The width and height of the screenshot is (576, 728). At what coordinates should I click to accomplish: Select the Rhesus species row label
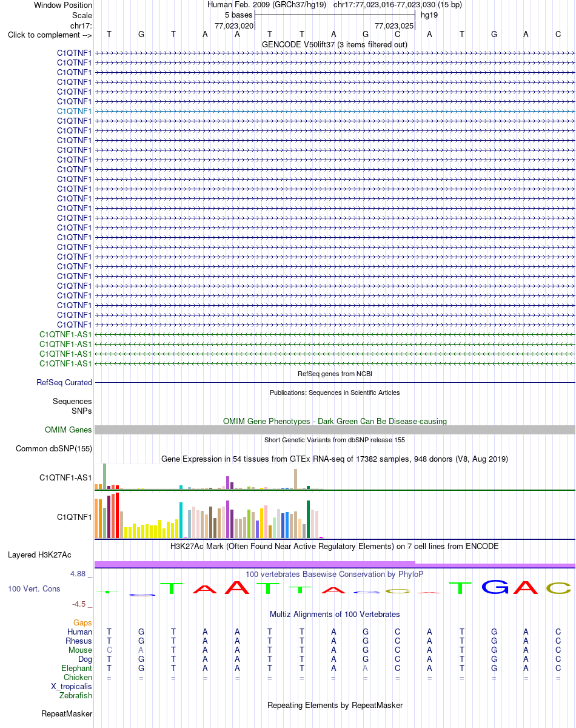[79, 641]
